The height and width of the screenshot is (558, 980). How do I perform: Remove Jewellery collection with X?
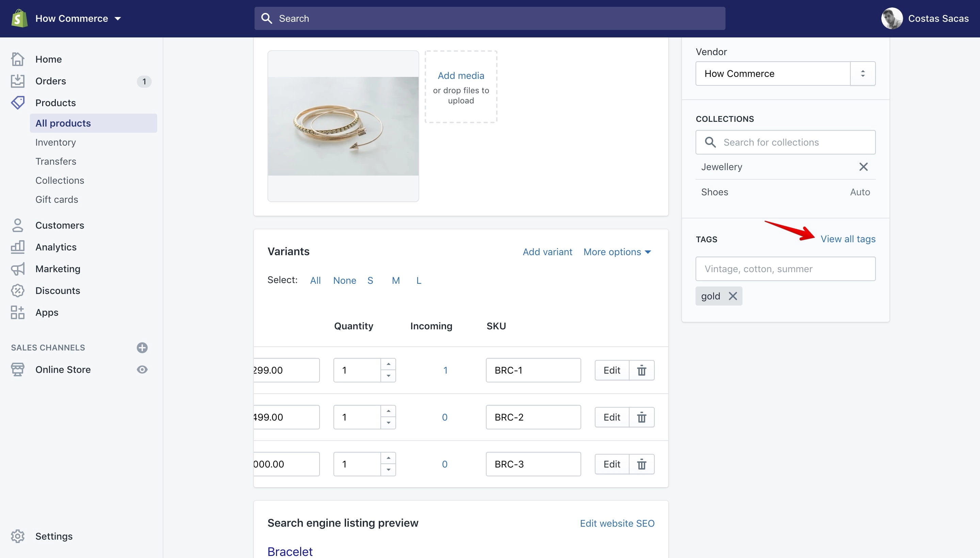(863, 167)
